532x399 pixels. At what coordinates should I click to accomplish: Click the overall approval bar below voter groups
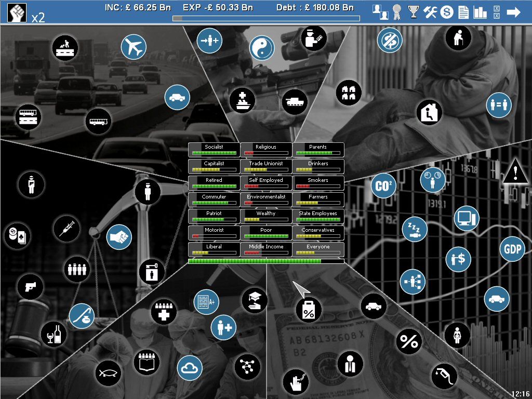(x=266, y=261)
